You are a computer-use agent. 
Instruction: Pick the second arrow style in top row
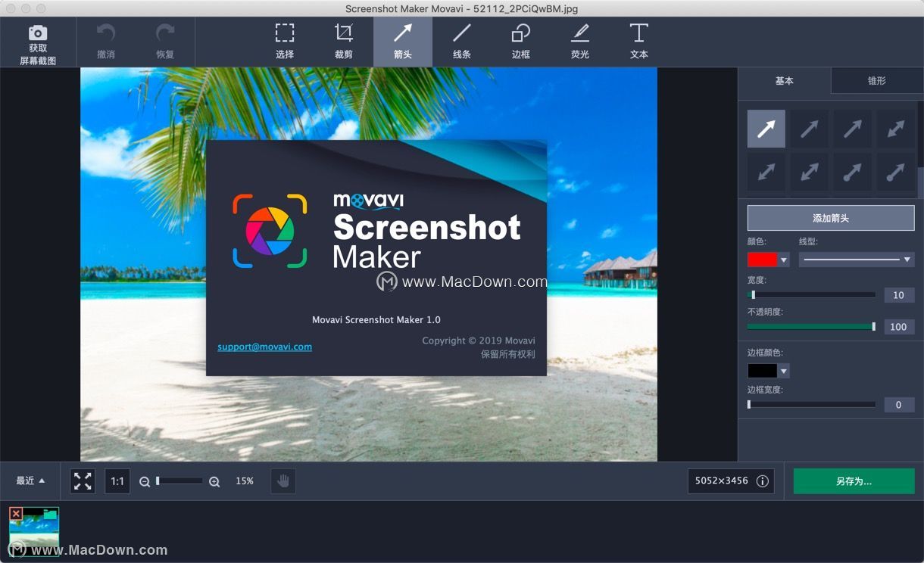(810, 129)
